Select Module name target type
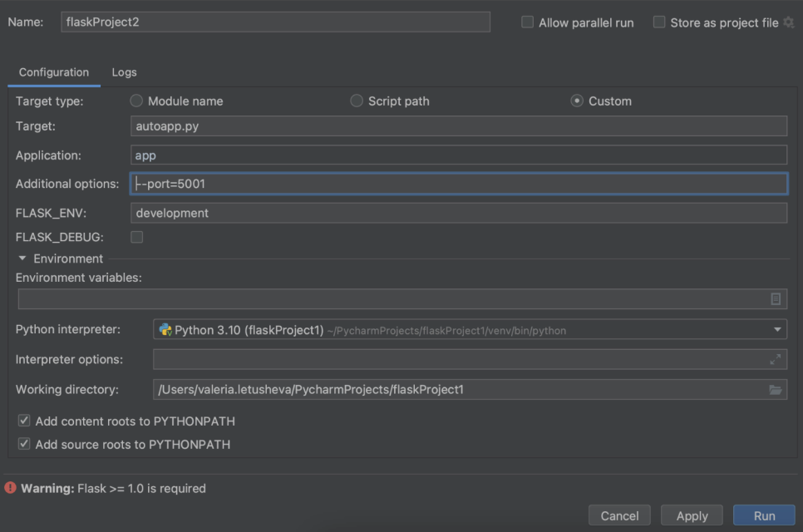803x532 pixels. (136, 101)
